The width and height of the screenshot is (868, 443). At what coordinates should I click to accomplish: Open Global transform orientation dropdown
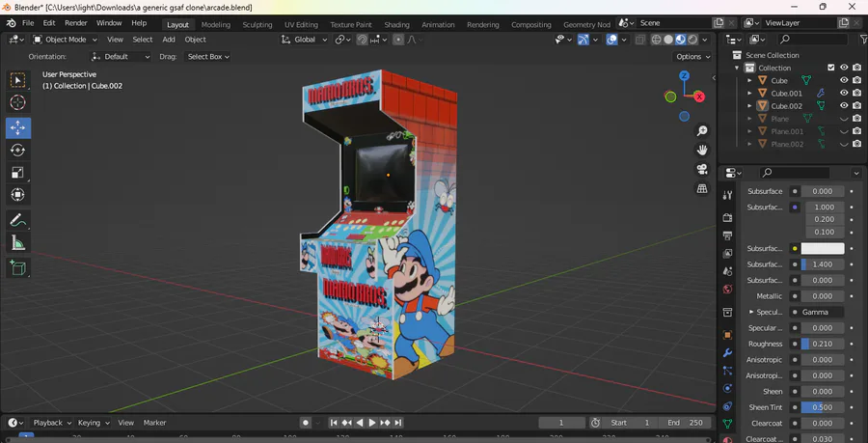(x=305, y=40)
